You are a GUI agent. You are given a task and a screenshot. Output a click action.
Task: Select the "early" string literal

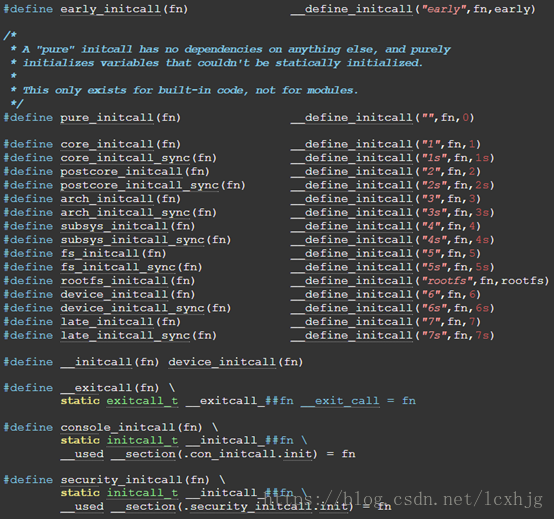(x=444, y=9)
